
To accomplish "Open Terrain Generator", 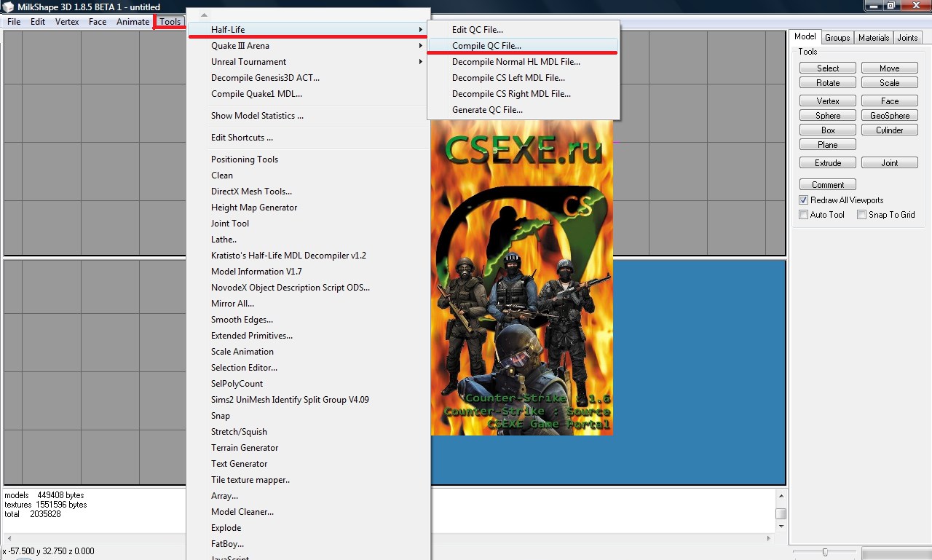I will tap(308, 448).
